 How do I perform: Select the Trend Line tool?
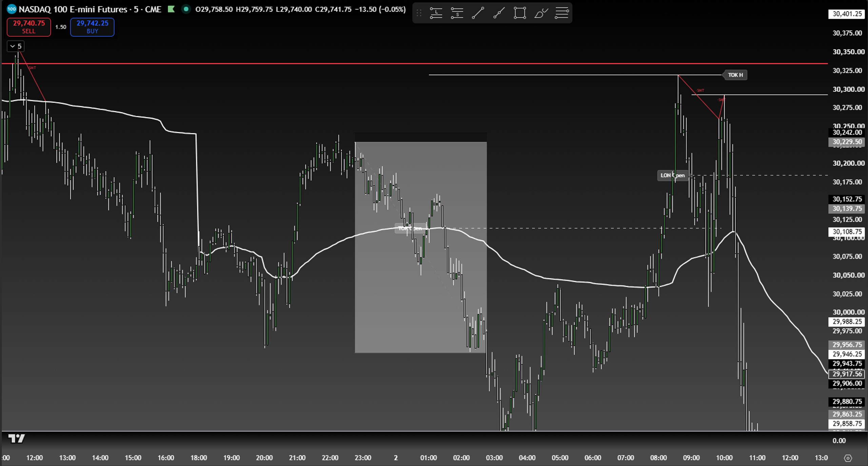click(478, 13)
